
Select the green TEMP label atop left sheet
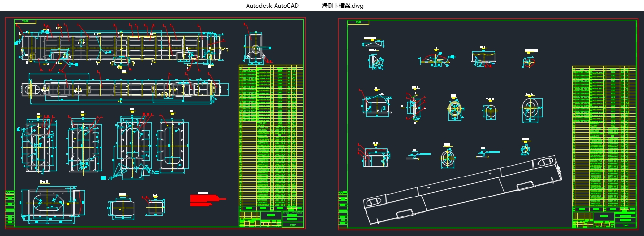(x=25, y=22)
